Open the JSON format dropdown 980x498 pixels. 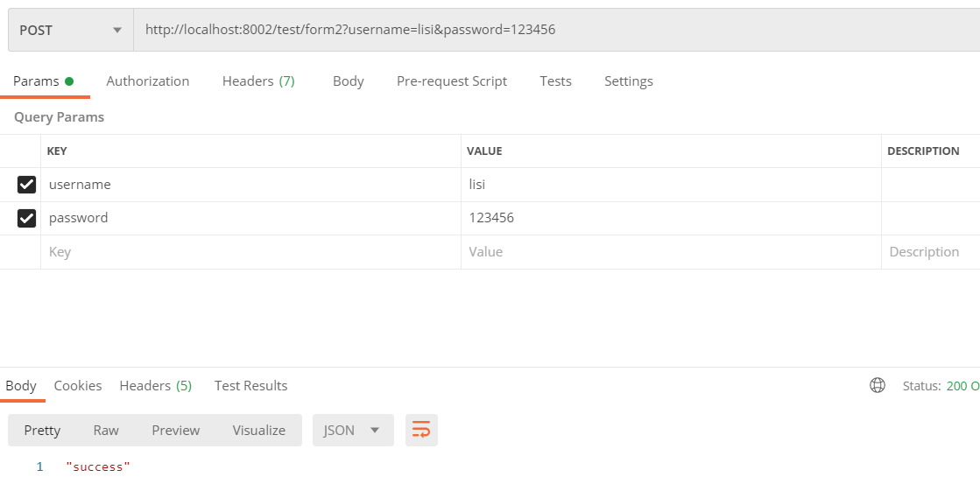(353, 430)
